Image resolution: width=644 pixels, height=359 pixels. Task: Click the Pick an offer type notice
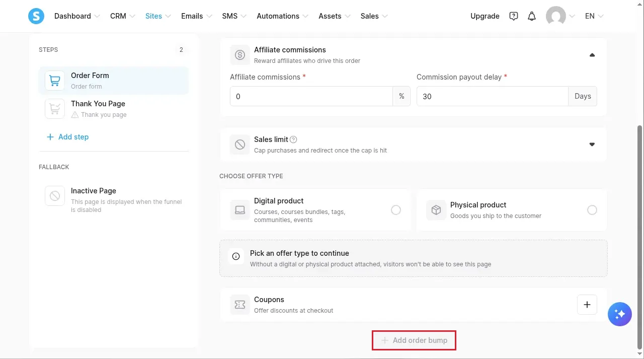(414, 258)
